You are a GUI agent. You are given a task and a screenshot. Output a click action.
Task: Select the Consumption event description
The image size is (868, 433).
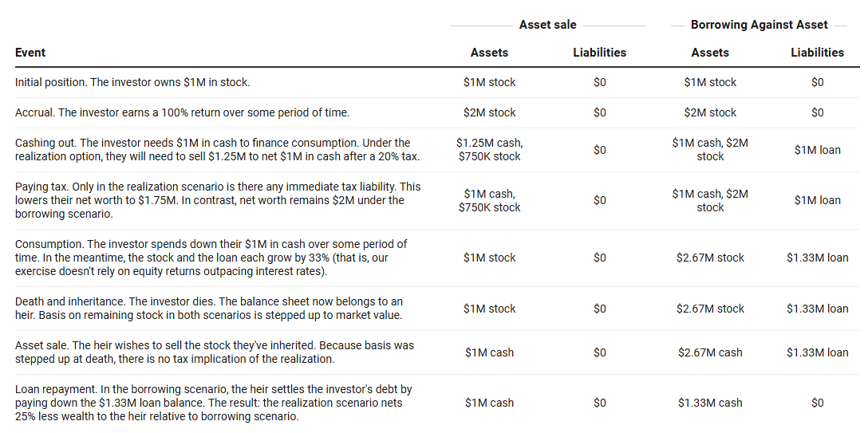point(211,258)
